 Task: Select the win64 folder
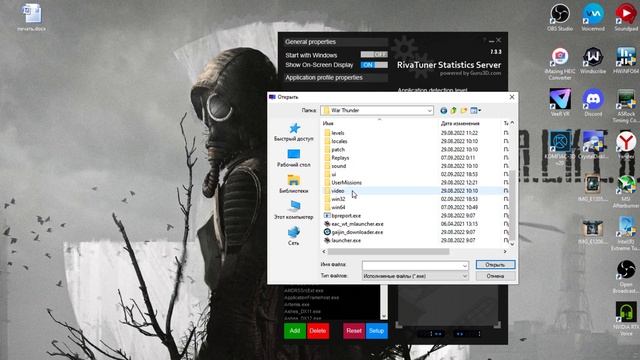click(338, 207)
